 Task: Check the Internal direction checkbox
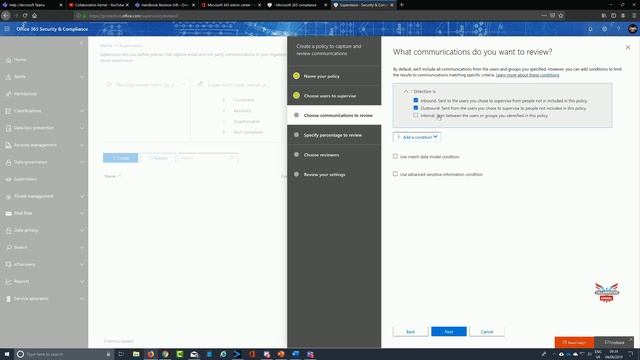click(x=416, y=116)
